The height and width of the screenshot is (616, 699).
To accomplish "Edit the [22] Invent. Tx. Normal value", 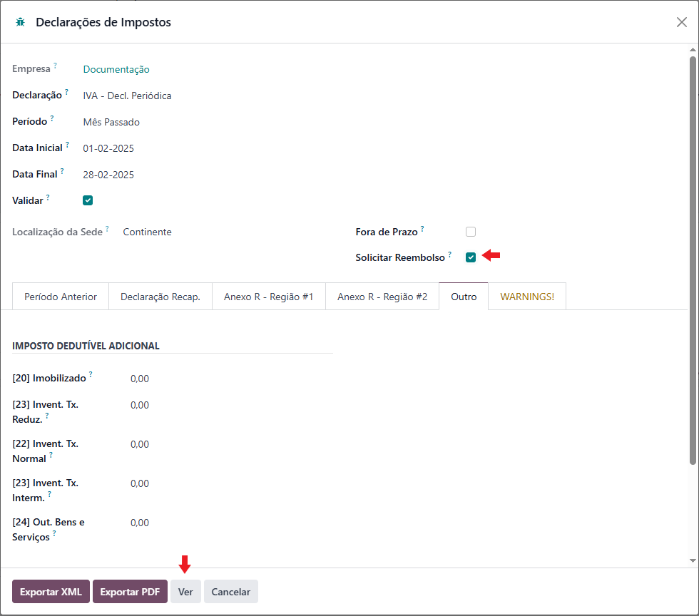I will (x=140, y=444).
